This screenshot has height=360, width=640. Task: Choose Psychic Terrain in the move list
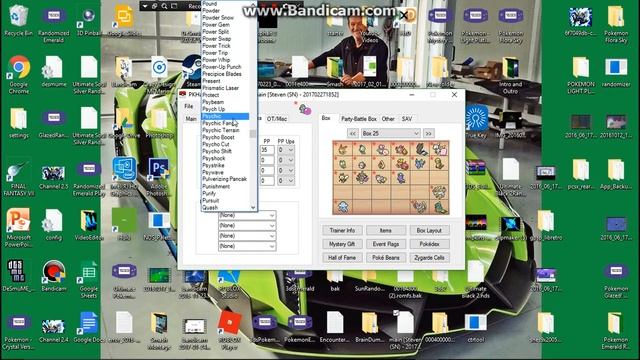[221, 130]
